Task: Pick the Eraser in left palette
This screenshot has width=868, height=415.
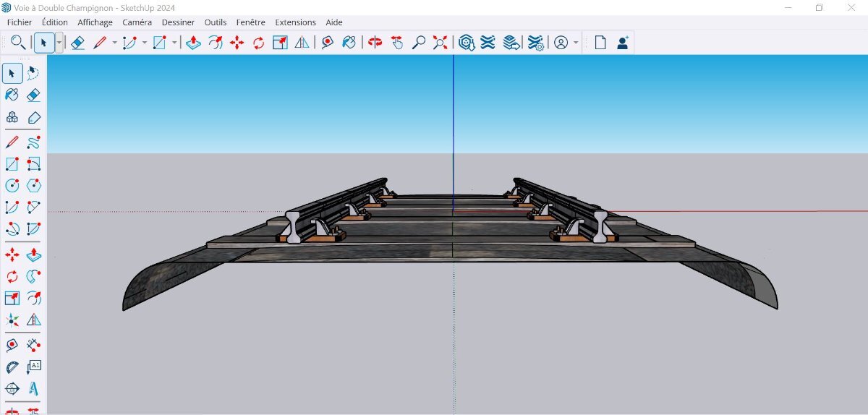Action: coord(33,95)
